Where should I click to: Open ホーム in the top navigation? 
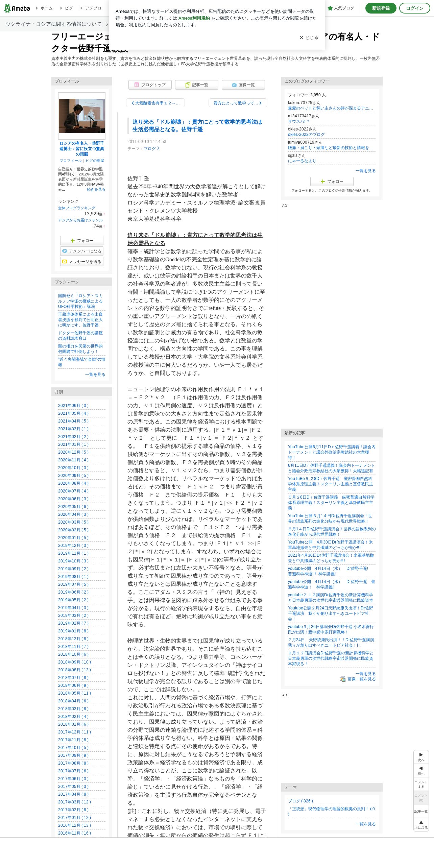coord(44,8)
